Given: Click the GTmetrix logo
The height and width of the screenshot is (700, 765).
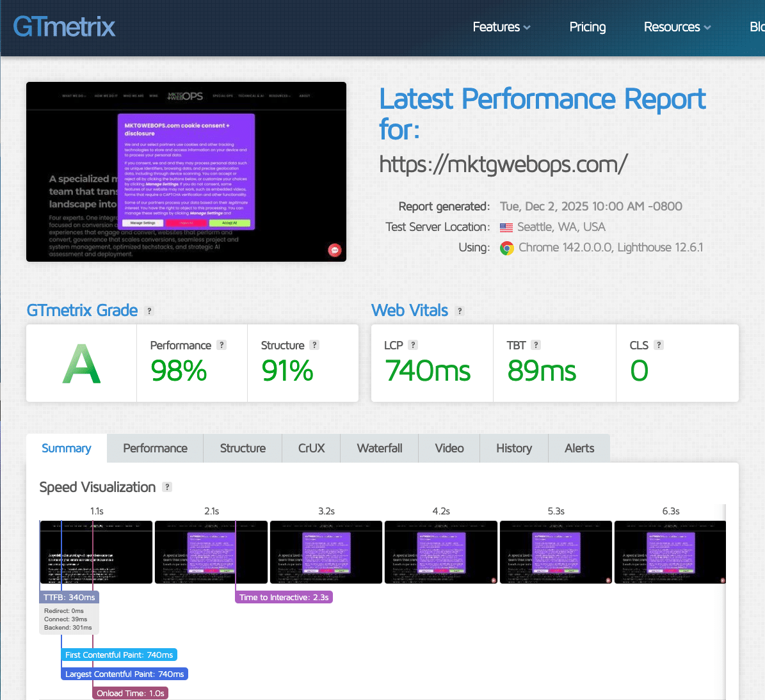Looking at the screenshot, I should click(64, 26).
